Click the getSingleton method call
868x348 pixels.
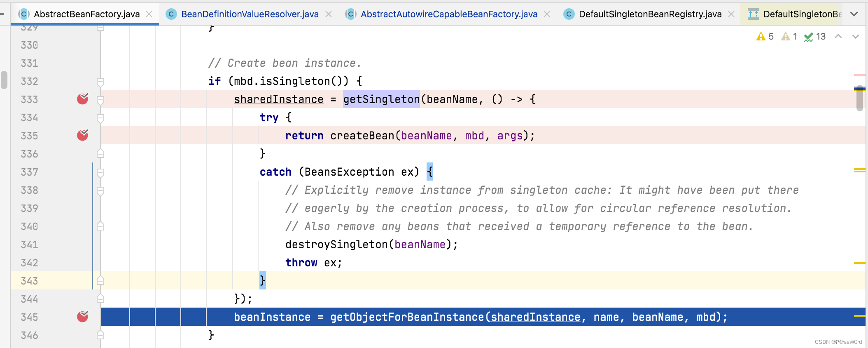381,99
